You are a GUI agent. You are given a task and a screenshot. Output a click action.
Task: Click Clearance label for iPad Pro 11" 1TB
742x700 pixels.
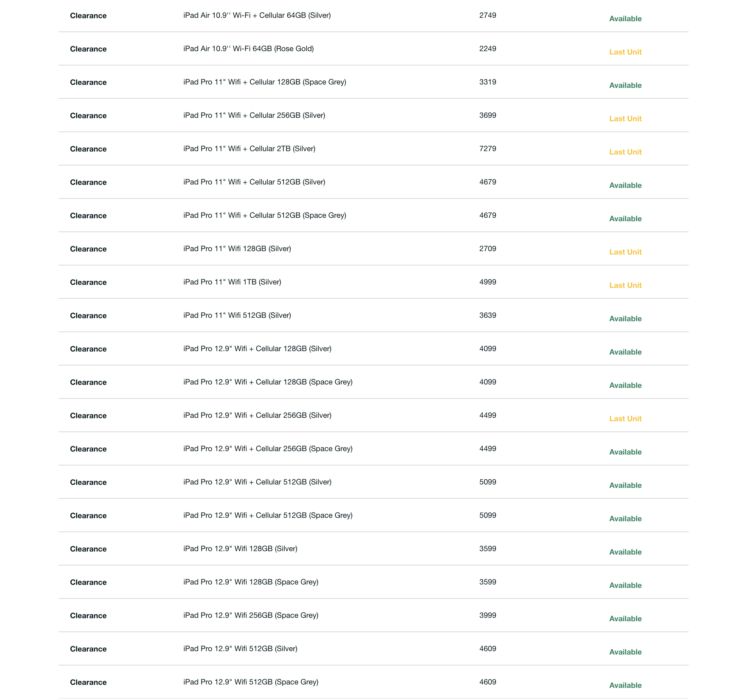tap(88, 282)
